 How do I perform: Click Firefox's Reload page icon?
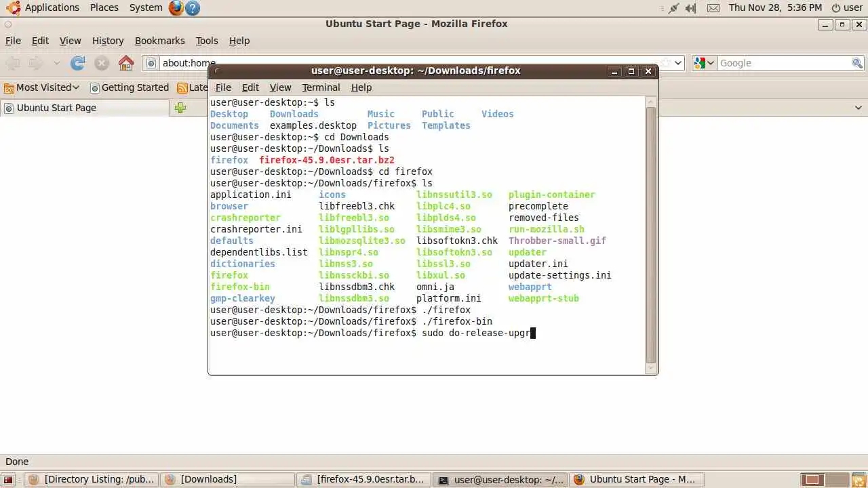pos(78,63)
